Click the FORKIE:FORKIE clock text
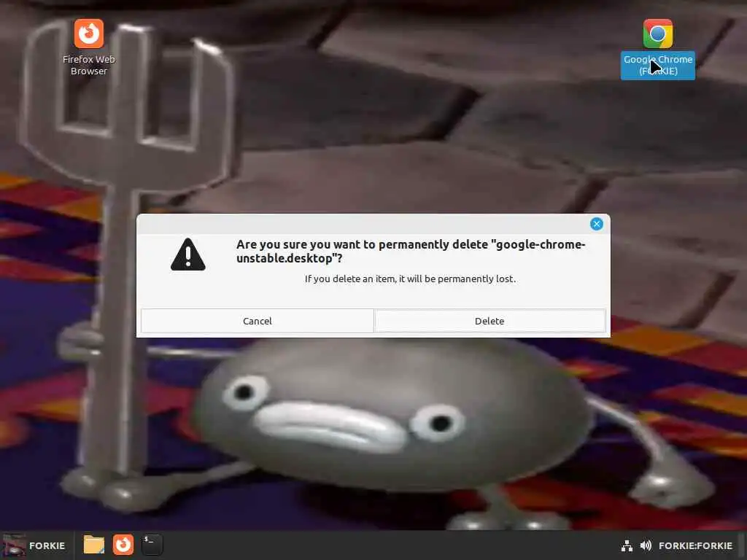The height and width of the screenshot is (560, 747). pyautogui.click(x=695, y=545)
